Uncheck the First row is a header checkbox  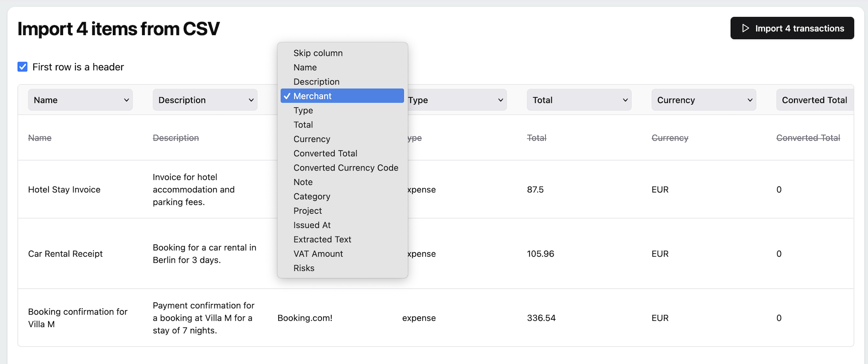coord(22,67)
